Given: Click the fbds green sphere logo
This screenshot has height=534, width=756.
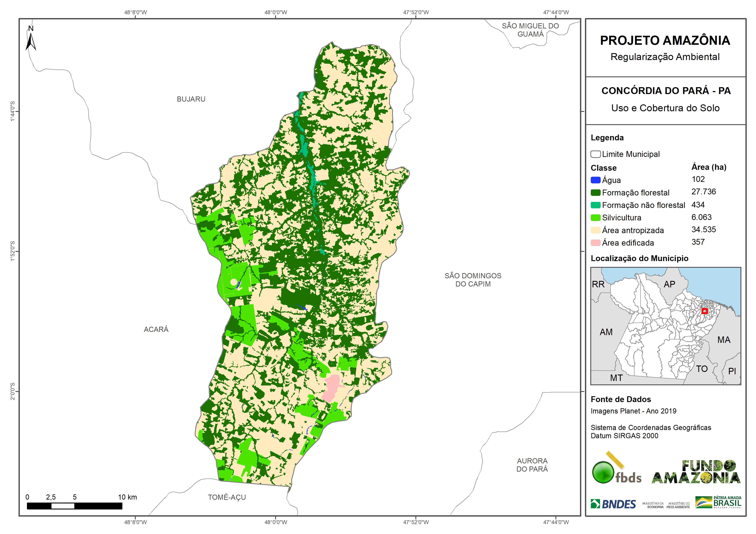Looking at the screenshot, I should tap(603, 472).
